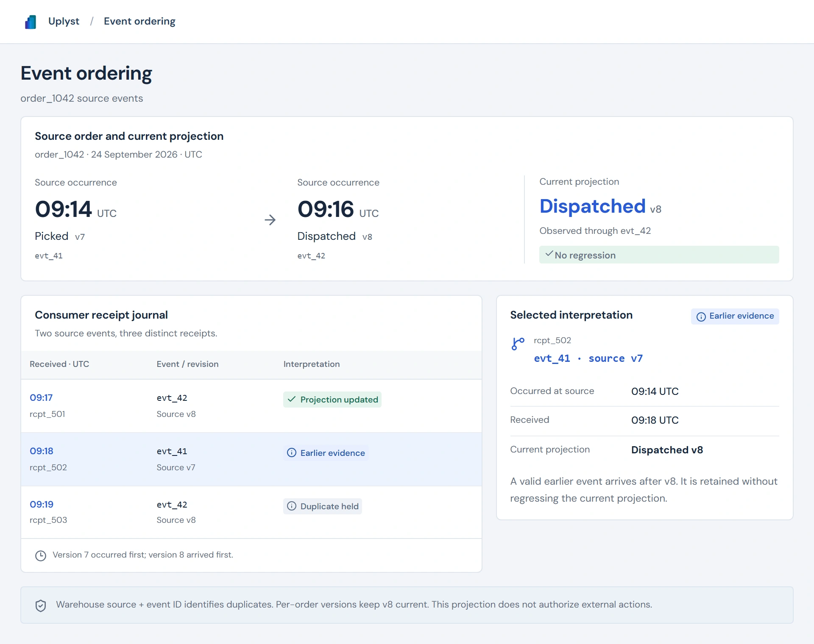Image resolution: width=814 pixels, height=644 pixels.
Task: Click the No regression checkmark icon
Action: [549, 254]
